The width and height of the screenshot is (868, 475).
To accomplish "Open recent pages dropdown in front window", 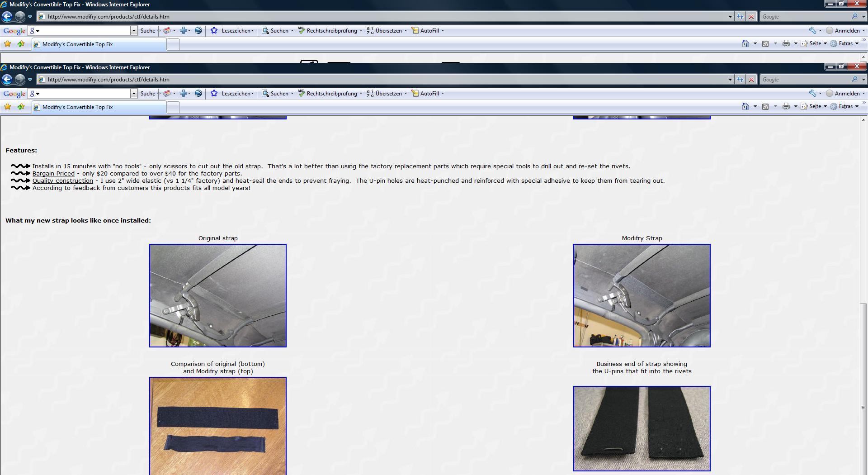I will click(x=30, y=80).
